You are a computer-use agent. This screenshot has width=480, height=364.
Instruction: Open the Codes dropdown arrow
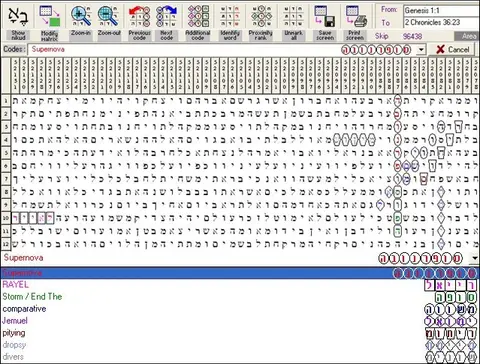[x=421, y=50]
